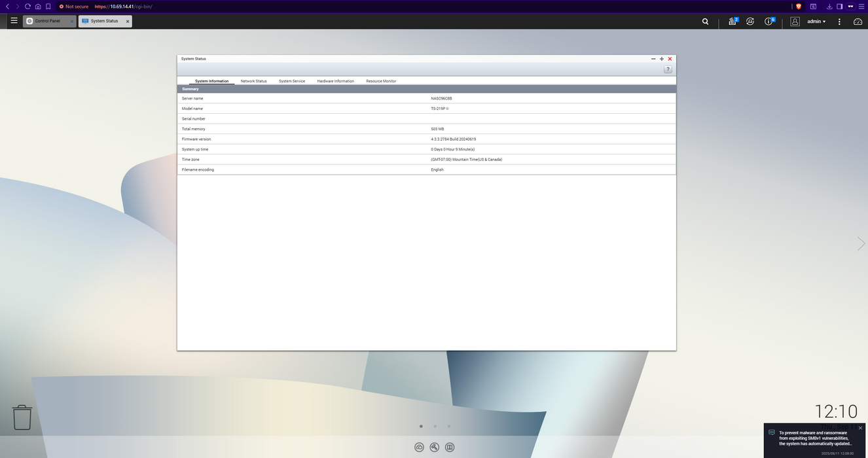This screenshot has width=868, height=458.
Task: Switch to the Hardware Information tab
Action: [x=335, y=81]
